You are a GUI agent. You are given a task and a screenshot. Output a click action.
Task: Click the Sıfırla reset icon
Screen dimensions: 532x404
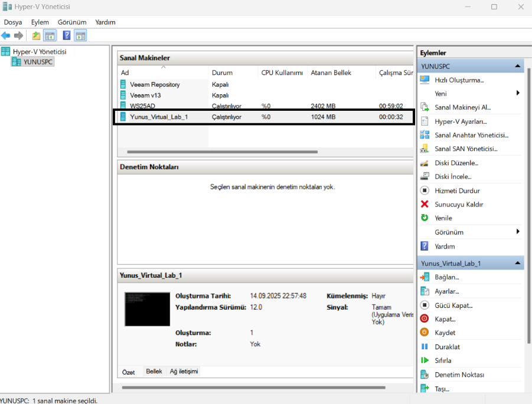(x=424, y=360)
